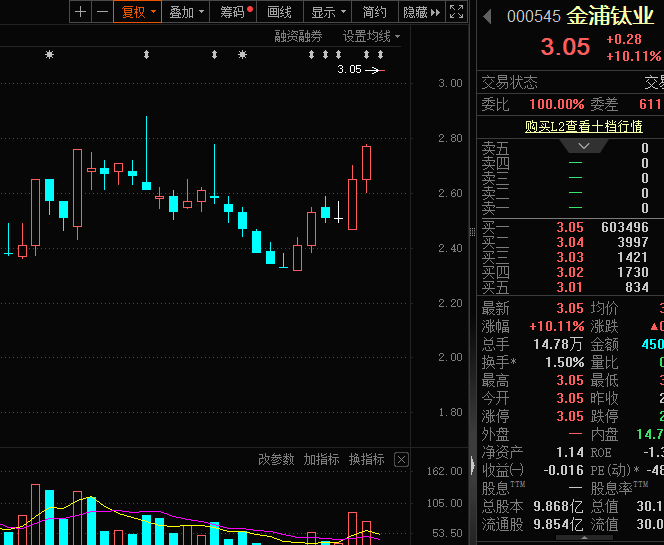Select the 画线 drawing tool menu
Image resolution: width=664 pixels, height=545 pixels.
[280, 12]
